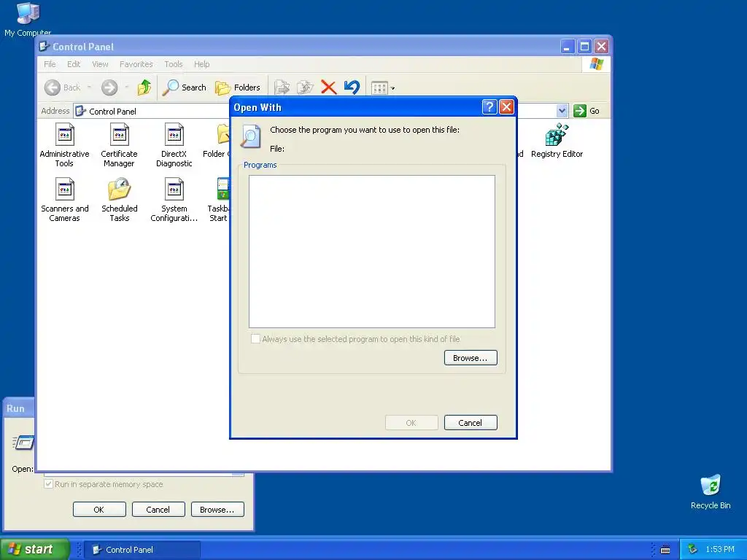Click Cancel in the Run dialog

coord(158,510)
